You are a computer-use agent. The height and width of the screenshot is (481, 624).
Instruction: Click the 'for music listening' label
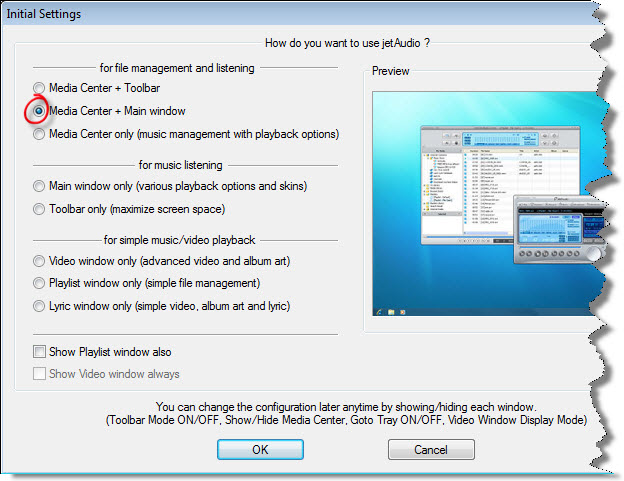point(180,165)
